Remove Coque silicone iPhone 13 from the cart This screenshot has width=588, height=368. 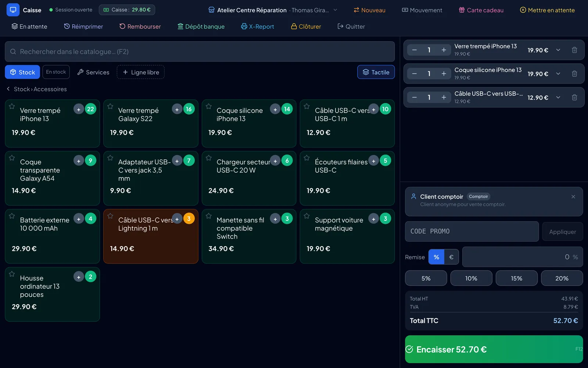tap(574, 74)
